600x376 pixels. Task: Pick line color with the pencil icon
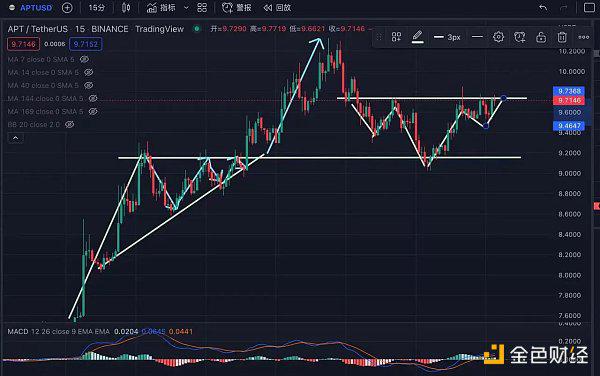(x=417, y=37)
